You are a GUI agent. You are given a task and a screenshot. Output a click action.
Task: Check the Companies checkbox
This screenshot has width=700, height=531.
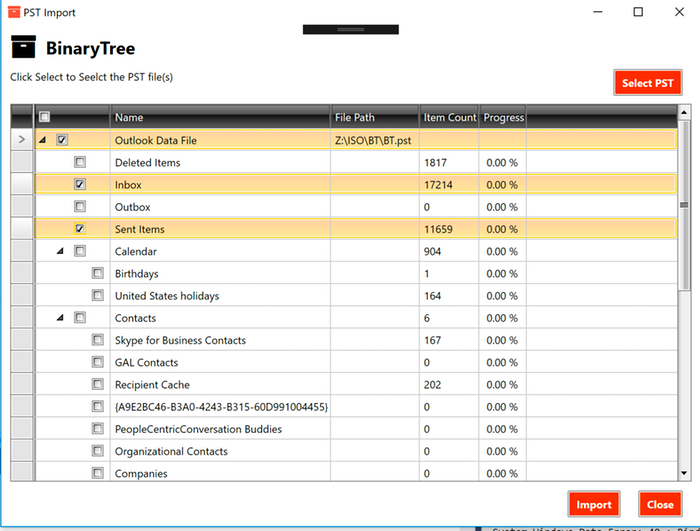tap(98, 472)
